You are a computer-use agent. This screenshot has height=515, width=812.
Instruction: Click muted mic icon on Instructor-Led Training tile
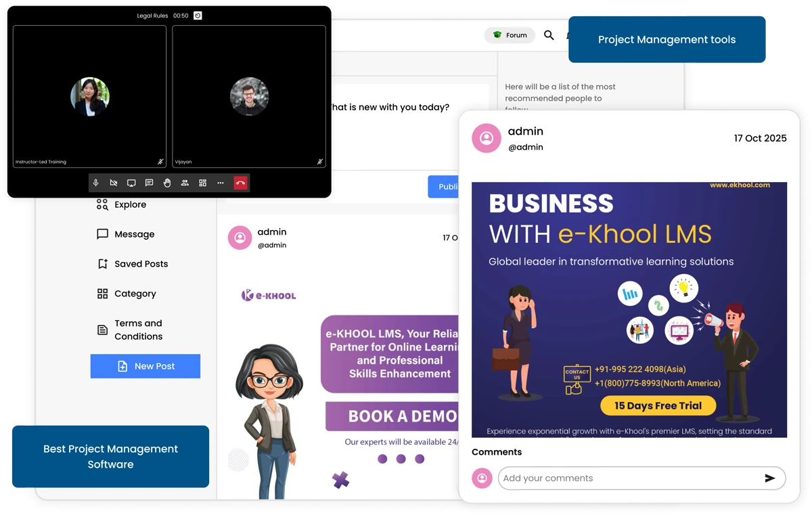click(160, 162)
